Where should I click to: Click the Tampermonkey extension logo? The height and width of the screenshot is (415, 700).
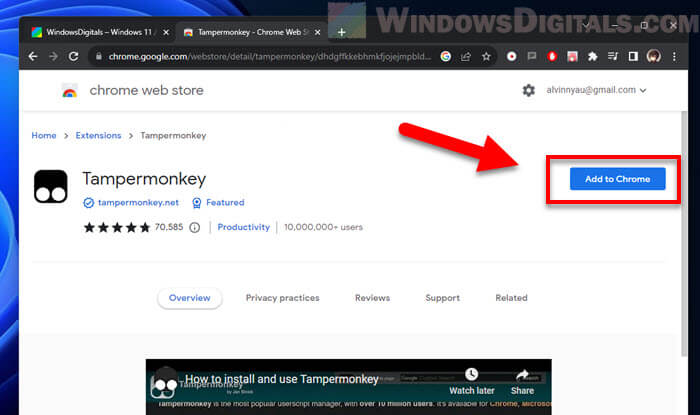[50, 186]
